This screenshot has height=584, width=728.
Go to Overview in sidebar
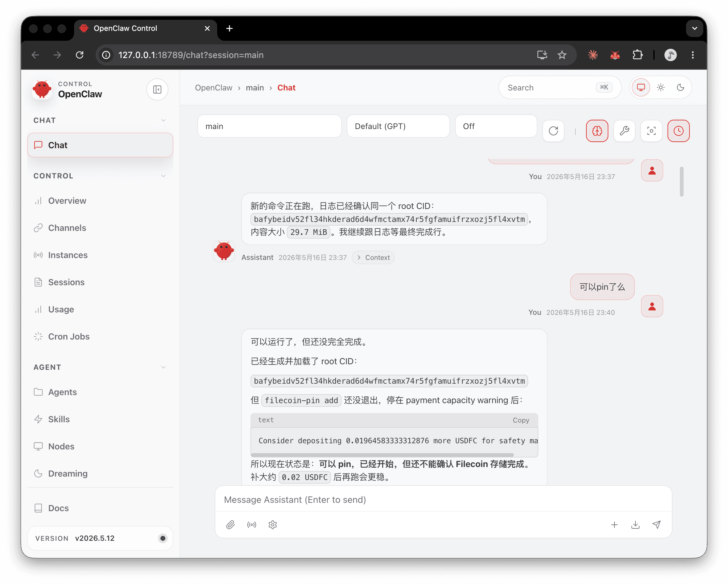100,201
